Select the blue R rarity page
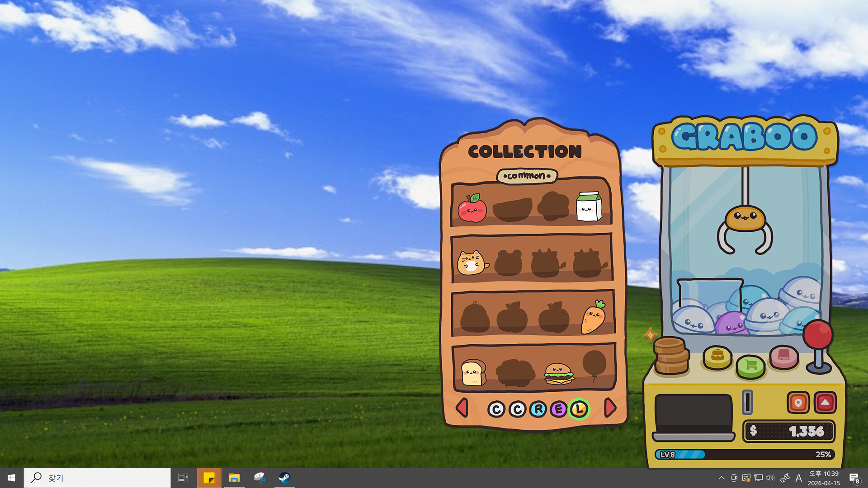 click(538, 409)
